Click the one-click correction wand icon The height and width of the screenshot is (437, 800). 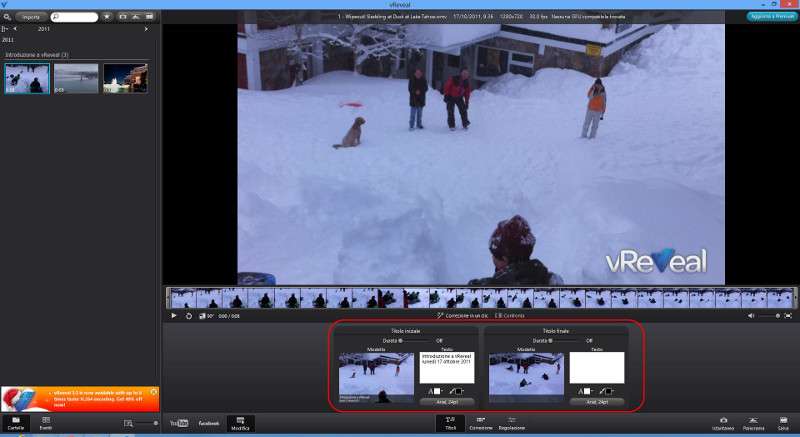point(441,315)
